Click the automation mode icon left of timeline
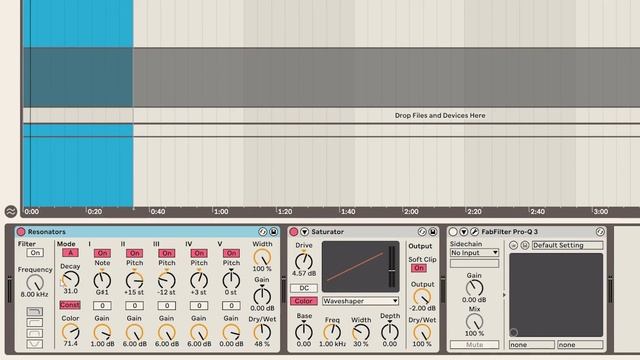This screenshot has width=640, height=360. click(x=11, y=211)
